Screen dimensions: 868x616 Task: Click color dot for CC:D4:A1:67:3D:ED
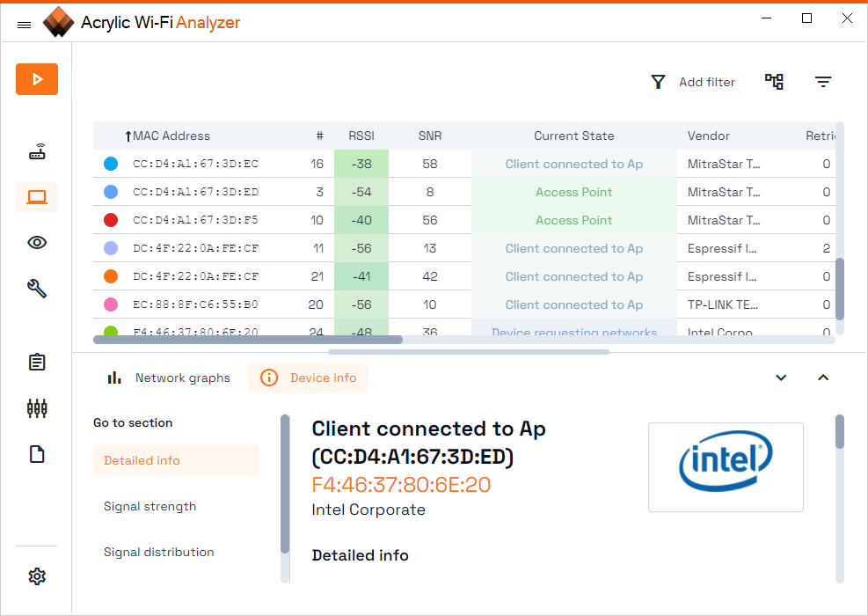(111, 192)
